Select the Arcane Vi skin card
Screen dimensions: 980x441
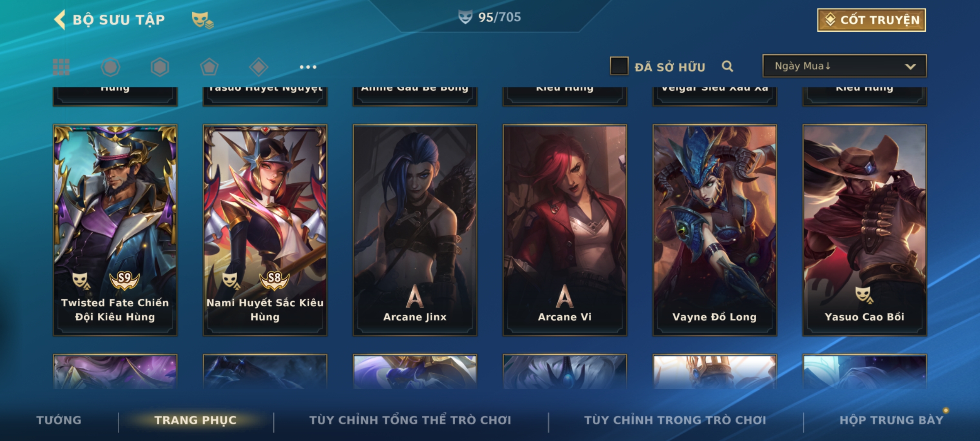click(565, 230)
